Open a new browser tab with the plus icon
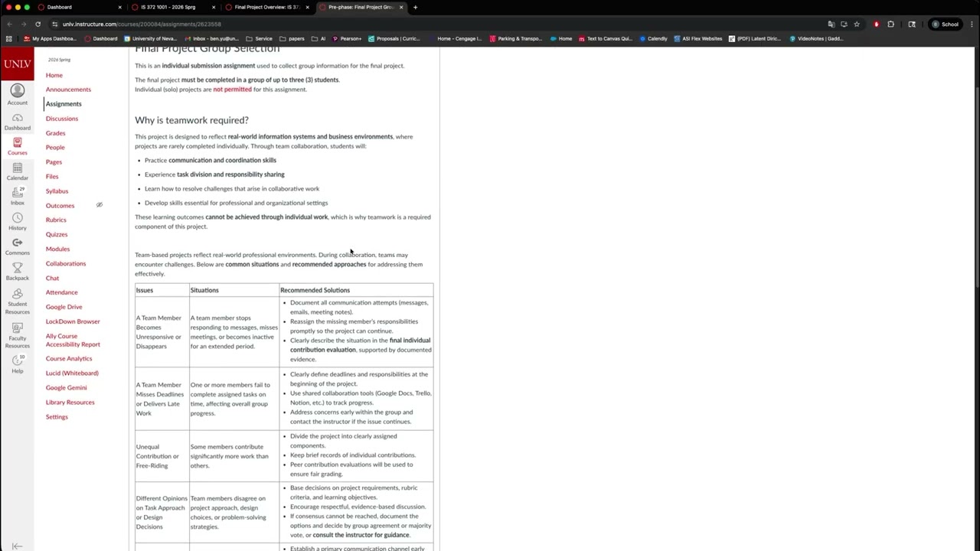Image resolution: width=980 pixels, height=551 pixels. 415,7
